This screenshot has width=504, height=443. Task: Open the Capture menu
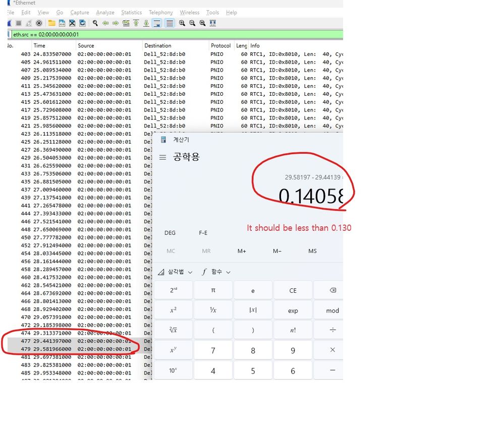[x=80, y=13]
